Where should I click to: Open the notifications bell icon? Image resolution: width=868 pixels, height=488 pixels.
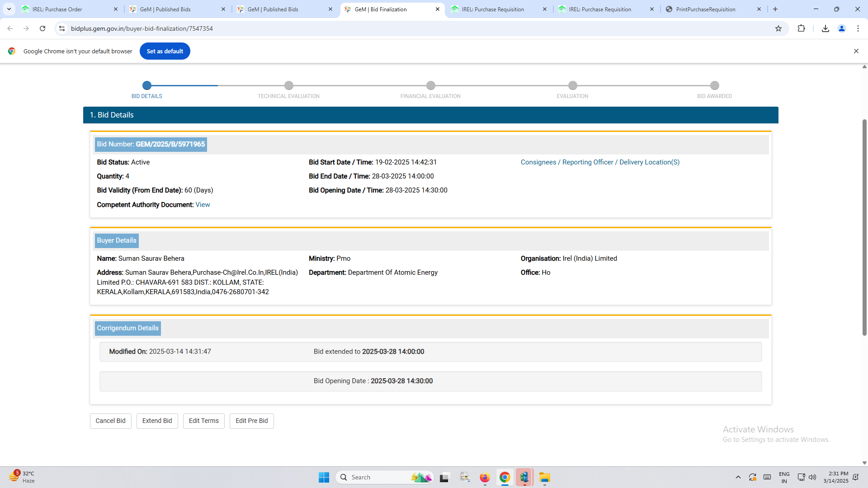click(856, 477)
